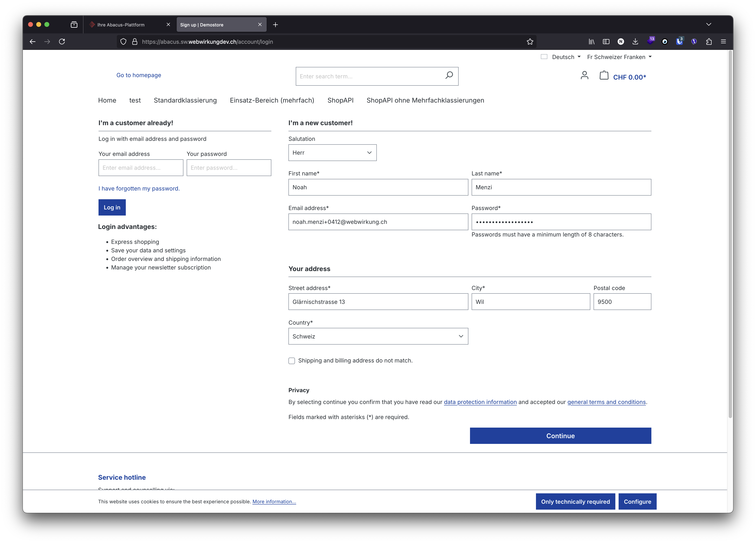Accept cookies via Only technically required button
The height and width of the screenshot is (543, 756).
pyautogui.click(x=575, y=501)
